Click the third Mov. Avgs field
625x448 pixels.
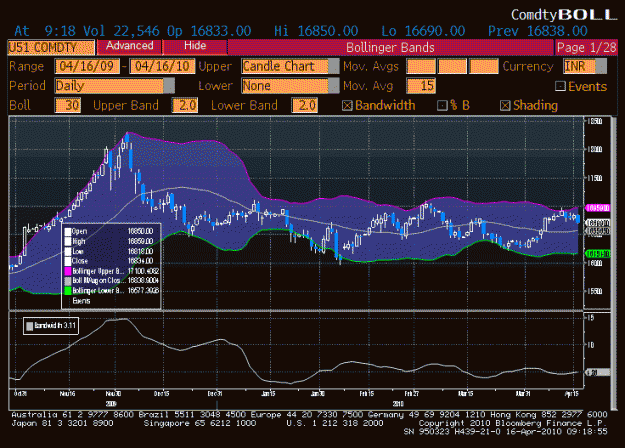pos(483,66)
